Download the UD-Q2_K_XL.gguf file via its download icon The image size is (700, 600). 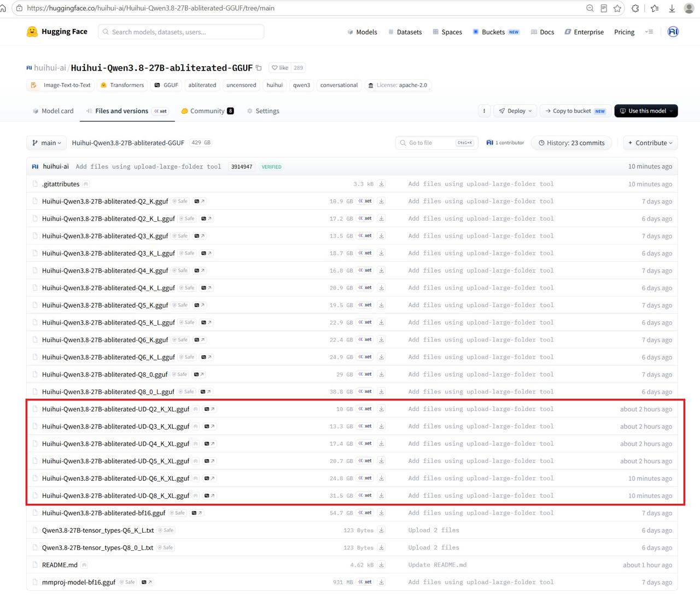[381, 409]
